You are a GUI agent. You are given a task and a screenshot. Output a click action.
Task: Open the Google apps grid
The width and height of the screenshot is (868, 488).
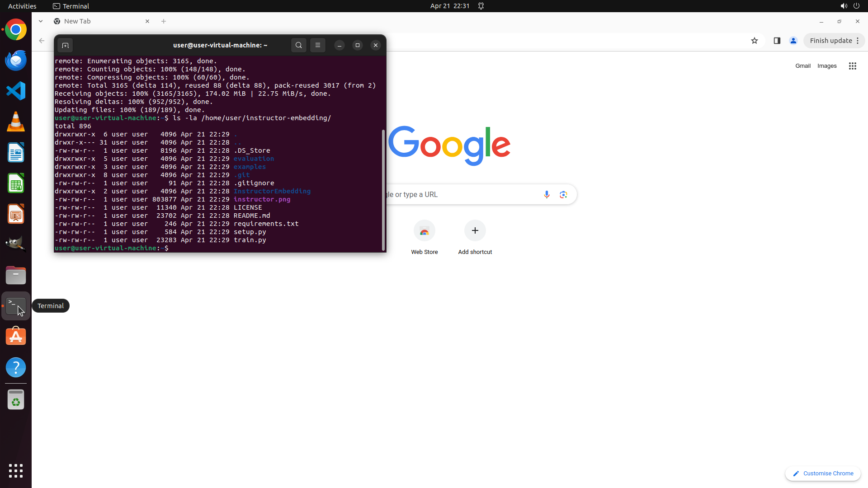pos(852,66)
